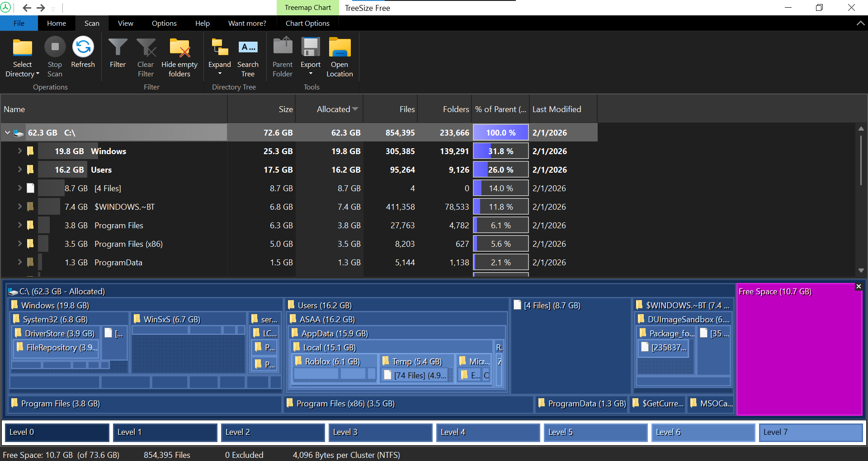Open the Export tool
Viewport: 868px width, 461px height.
pos(311,47)
